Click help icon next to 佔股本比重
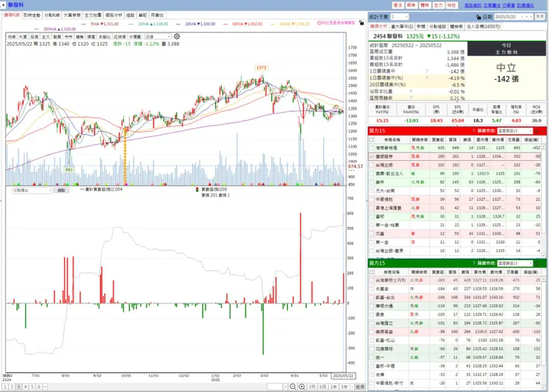The image size is (549, 392). coord(411,91)
